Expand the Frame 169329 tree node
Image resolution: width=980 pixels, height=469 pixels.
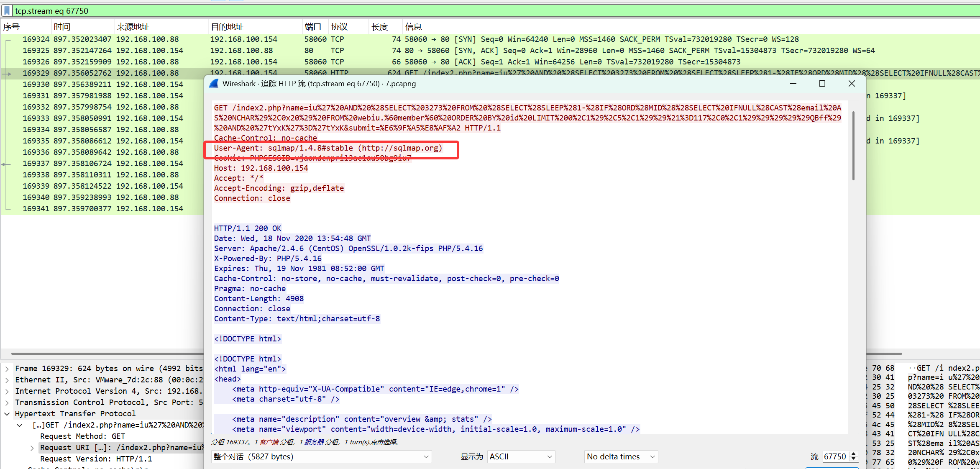(x=7, y=369)
